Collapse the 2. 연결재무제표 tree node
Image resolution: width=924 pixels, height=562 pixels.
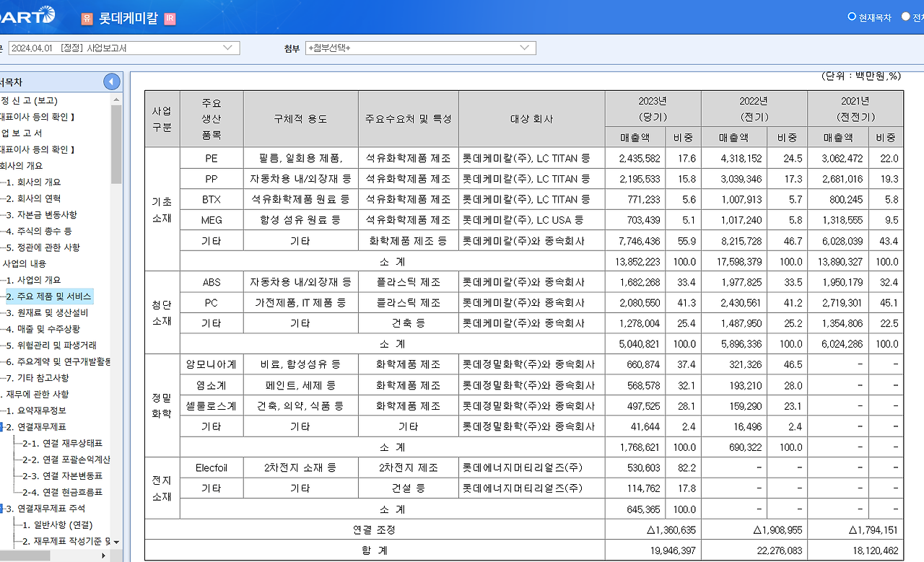[x=3, y=427]
